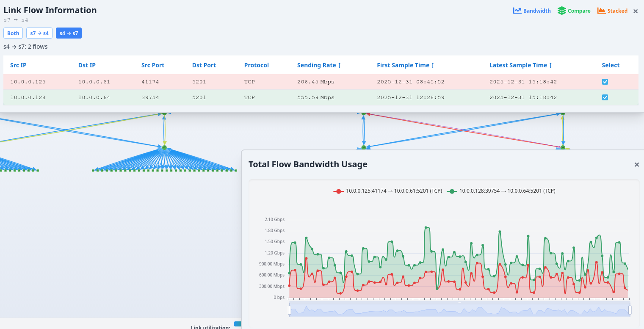Open the Bandwidth view
This screenshot has height=329, width=644.
[532, 11]
